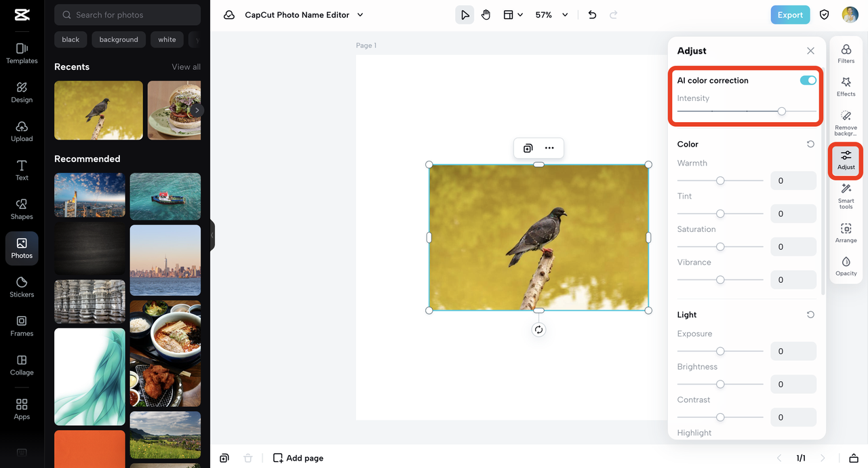Select the 'black' search tag
The width and height of the screenshot is (868, 468).
click(71, 39)
